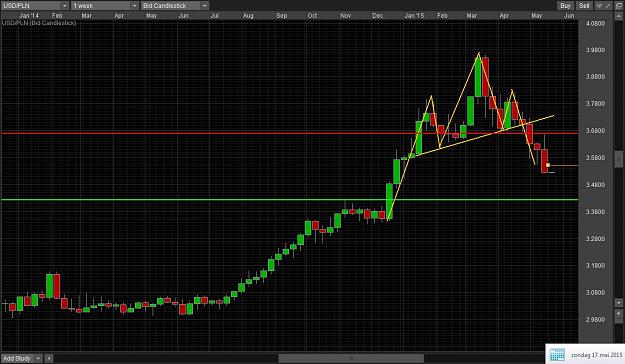This screenshot has height=364, width=625.
Task: Open the Bid Candlestick chart type dropdown
Action: (x=175, y=6)
